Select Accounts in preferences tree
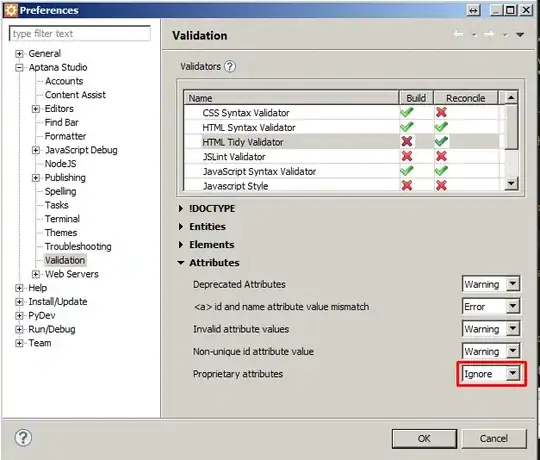 tap(64, 81)
